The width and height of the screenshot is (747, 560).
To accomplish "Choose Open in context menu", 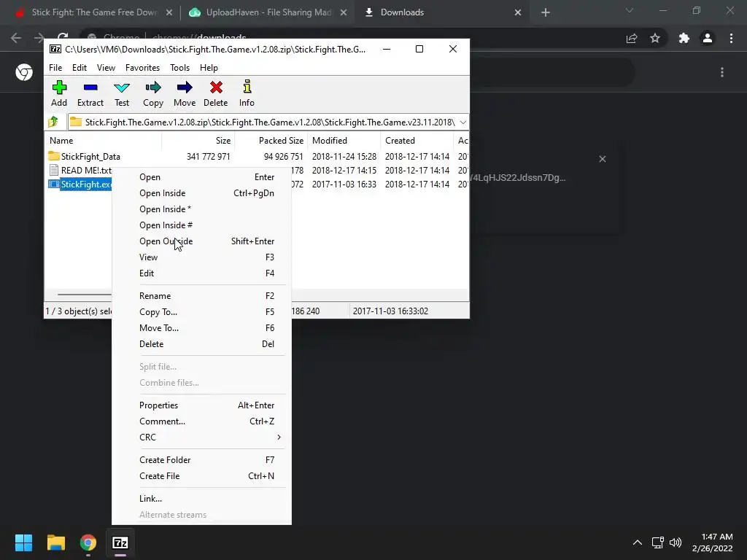I will (201, 177).
